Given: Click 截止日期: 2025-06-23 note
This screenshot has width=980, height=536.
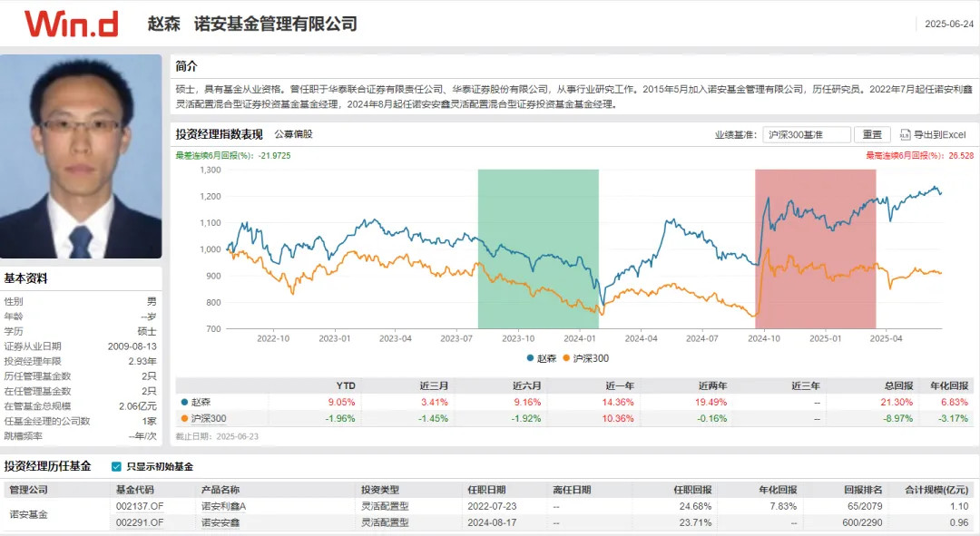Looking at the screenshot, I should click(x=217, y=436).
